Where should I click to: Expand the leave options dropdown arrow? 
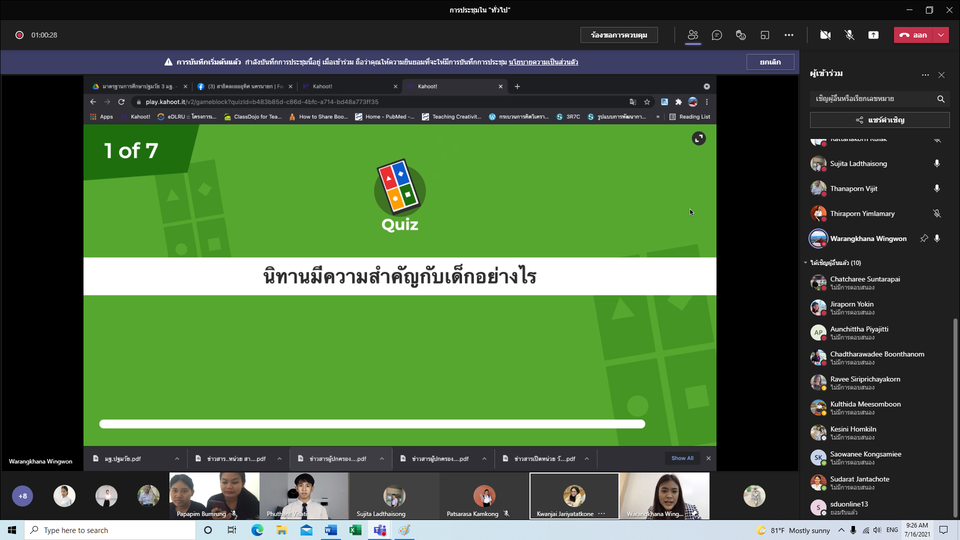[941, 35]
